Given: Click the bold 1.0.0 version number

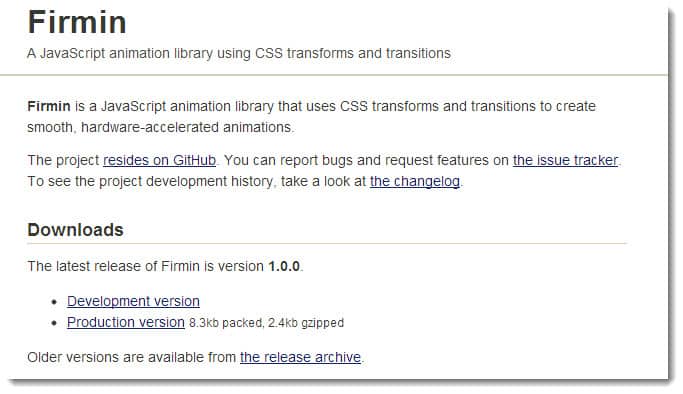Looking at the screenshot, I should [x=284, y=266].
